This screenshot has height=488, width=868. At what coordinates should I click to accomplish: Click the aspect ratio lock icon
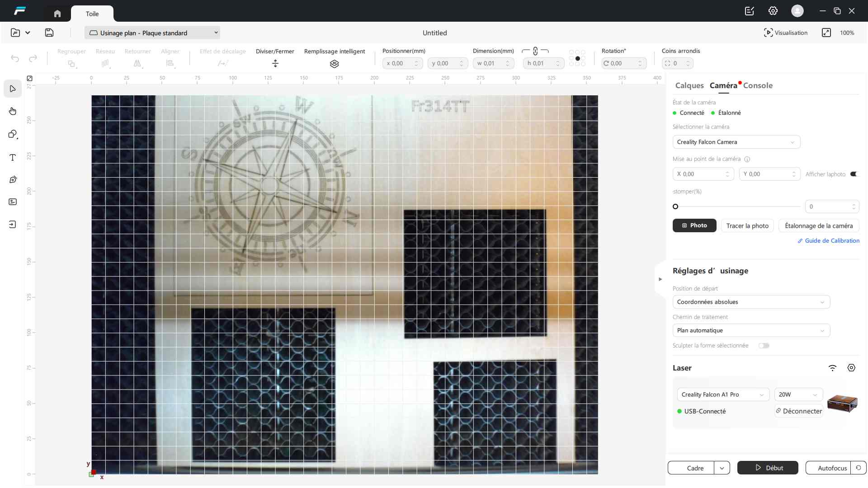coord(535,51)
